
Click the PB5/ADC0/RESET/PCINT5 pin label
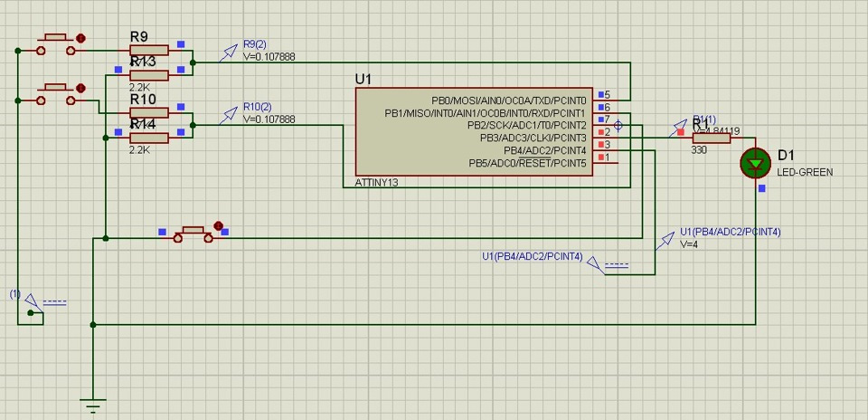[x=527, y=164]
